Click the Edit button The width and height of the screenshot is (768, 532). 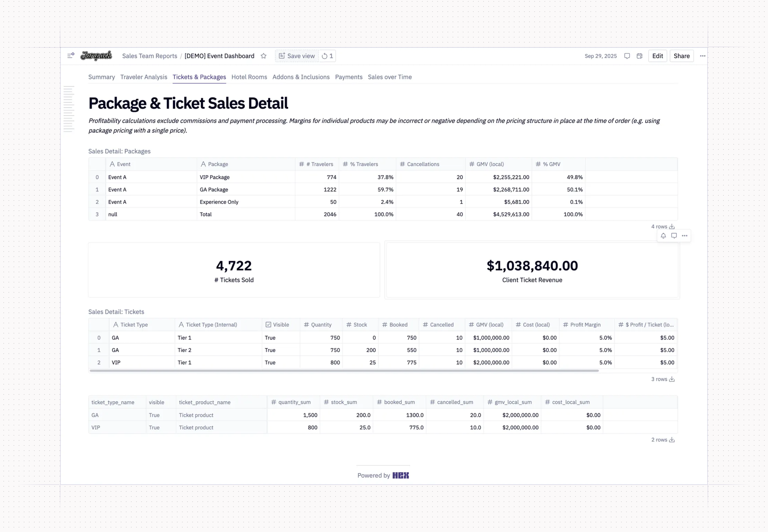click(x=657, y=56)
